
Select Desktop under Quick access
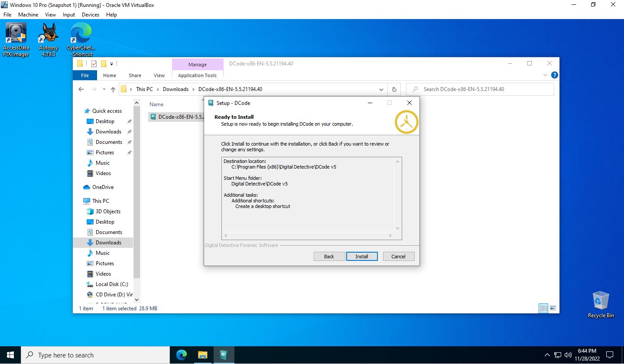(x=105, y=121)
